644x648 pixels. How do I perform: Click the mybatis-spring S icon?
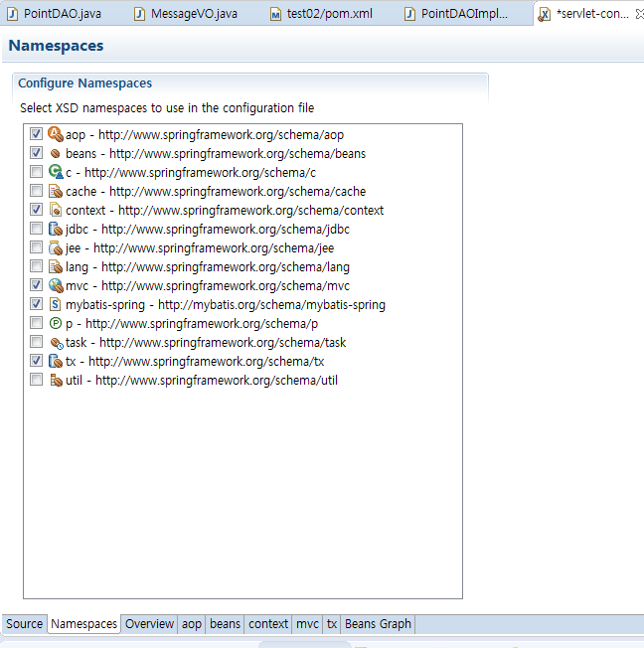(x=56, y=304)
